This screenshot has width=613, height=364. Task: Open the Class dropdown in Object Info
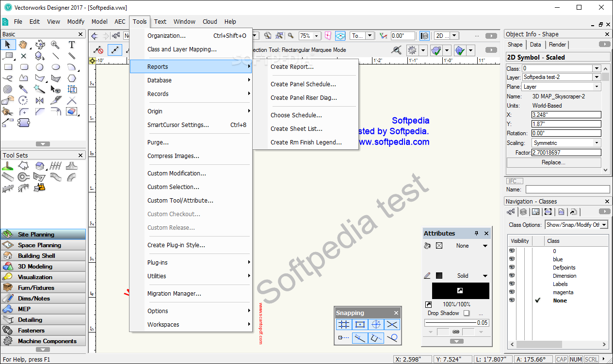click(597, 68)
